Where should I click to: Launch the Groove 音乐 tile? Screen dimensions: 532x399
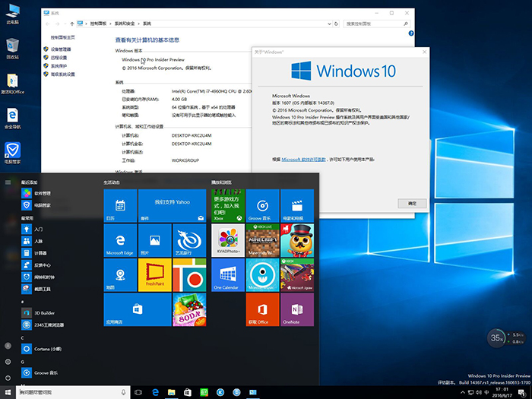click(x=261, y=205)
